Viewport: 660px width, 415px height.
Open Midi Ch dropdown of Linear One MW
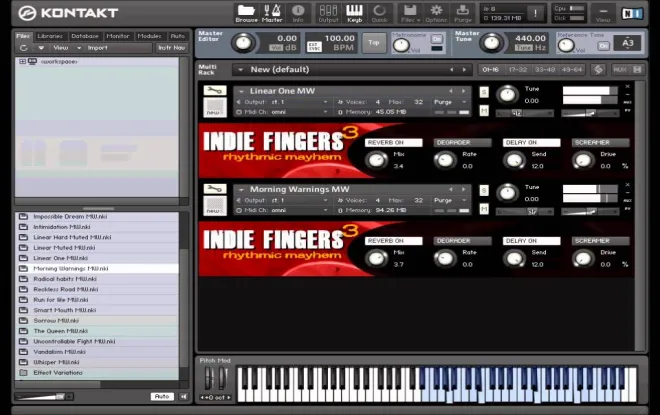282,112
